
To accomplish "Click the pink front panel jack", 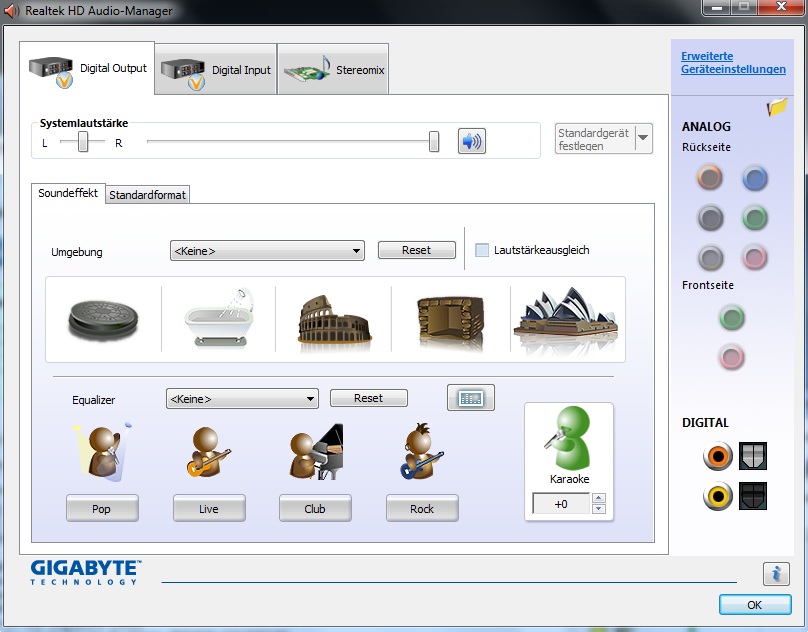I will 732,357.
